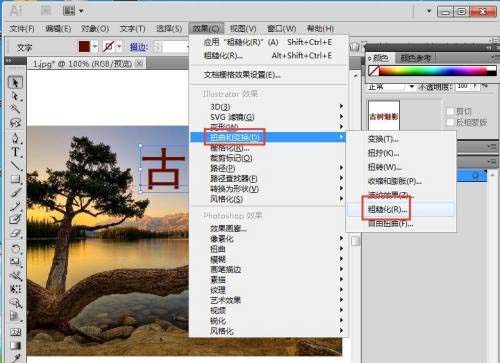Screen dimensions: 500x363
Task: Select the Rotate tool
Action: click(x=15, y=248)
